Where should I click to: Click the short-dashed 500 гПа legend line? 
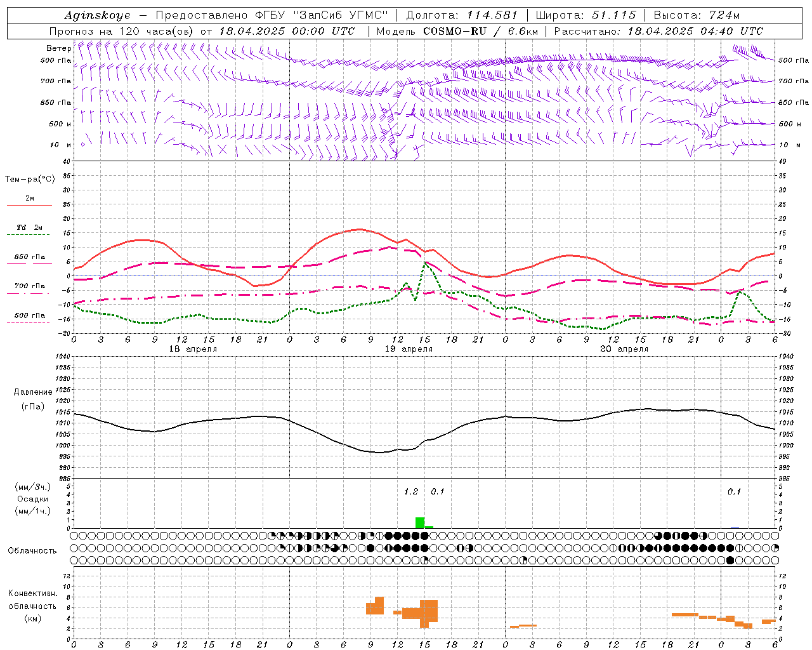28,323
